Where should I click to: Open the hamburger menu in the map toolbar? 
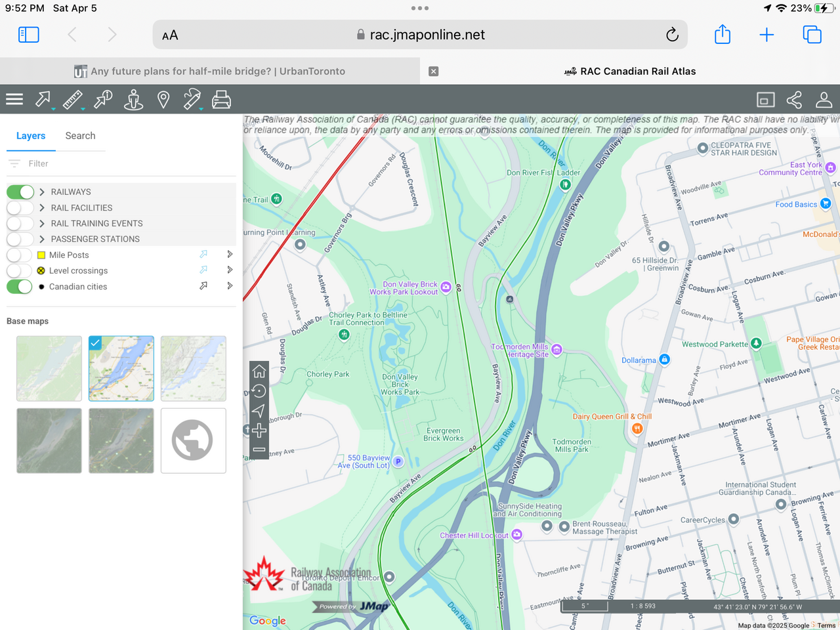14,100
